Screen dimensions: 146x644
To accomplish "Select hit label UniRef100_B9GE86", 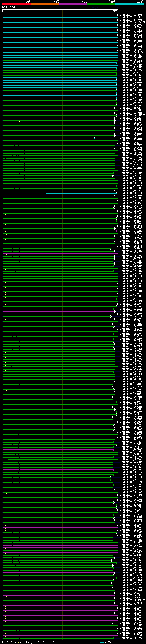I will [131, 95].
